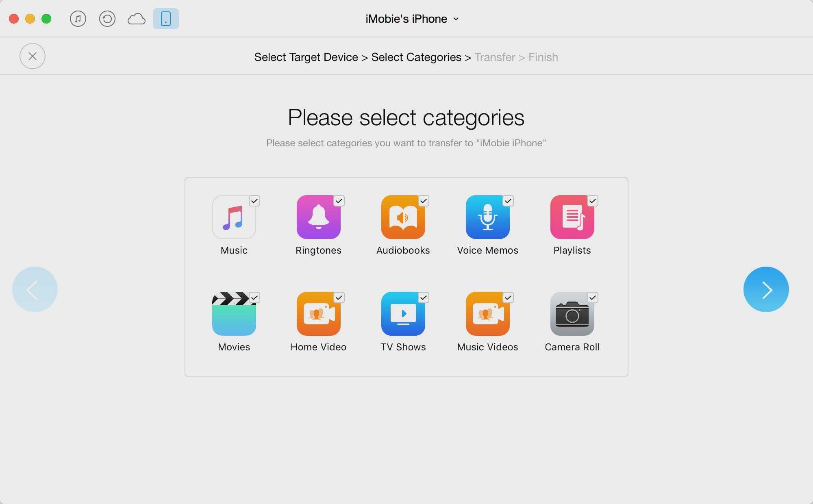This screenshot has height=504, width=813.
Task: Toggle the Music checkbox off
Action: [254, 201]
